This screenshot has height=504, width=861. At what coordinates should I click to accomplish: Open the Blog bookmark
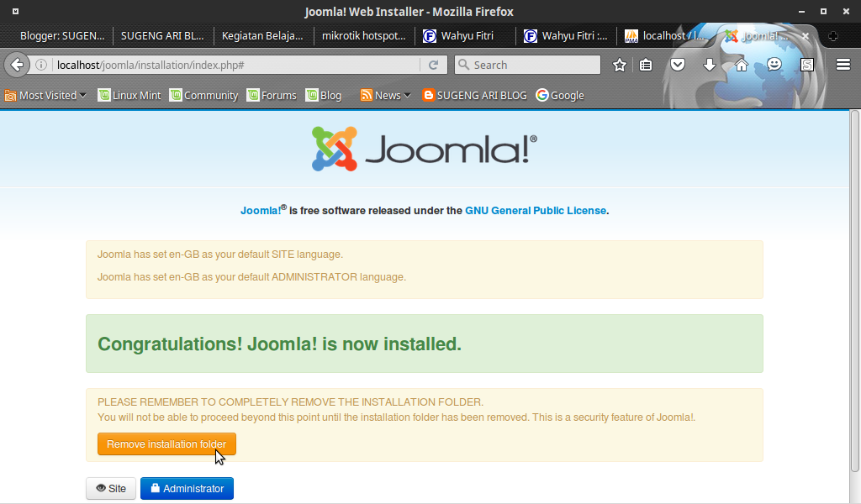tap(324, 96)
